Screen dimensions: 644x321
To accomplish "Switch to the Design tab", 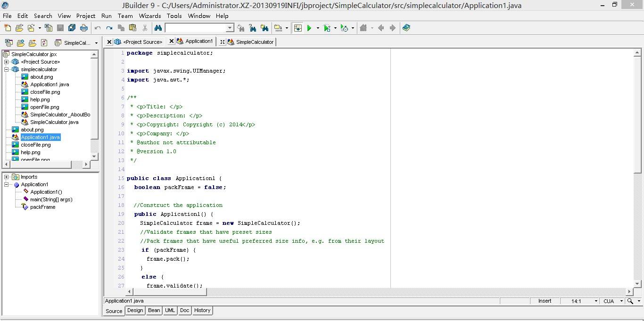I will point(135,311).
